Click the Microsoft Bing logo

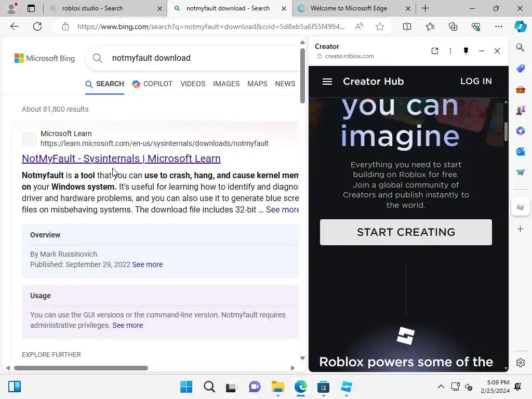point(45,58)
